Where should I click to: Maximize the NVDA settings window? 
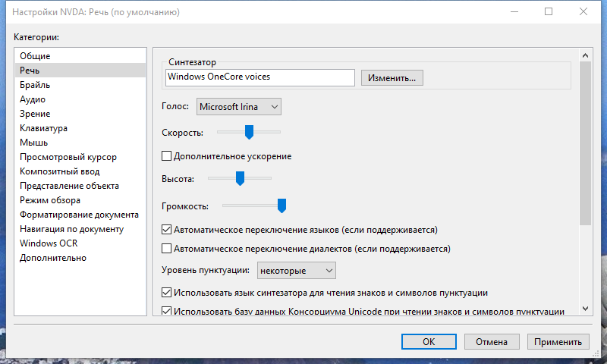[549, 12]
